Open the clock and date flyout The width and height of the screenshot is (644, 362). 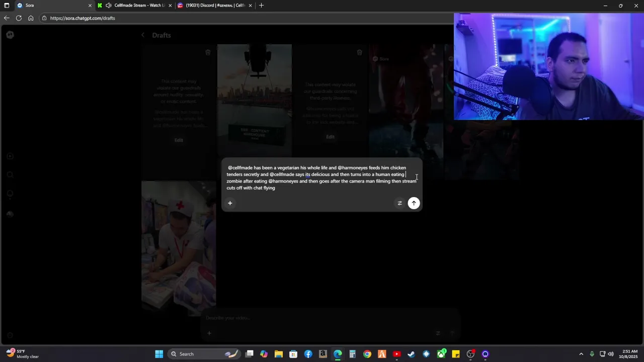(x=630, y=354)
